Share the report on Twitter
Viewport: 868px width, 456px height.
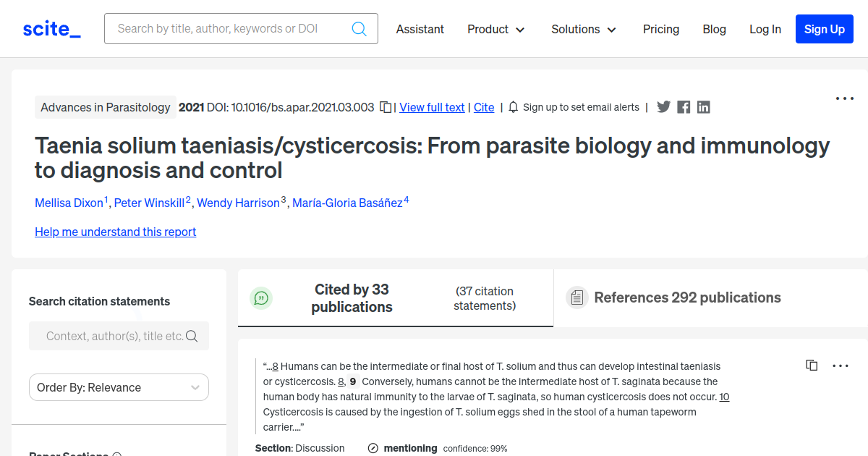point(663,106)
